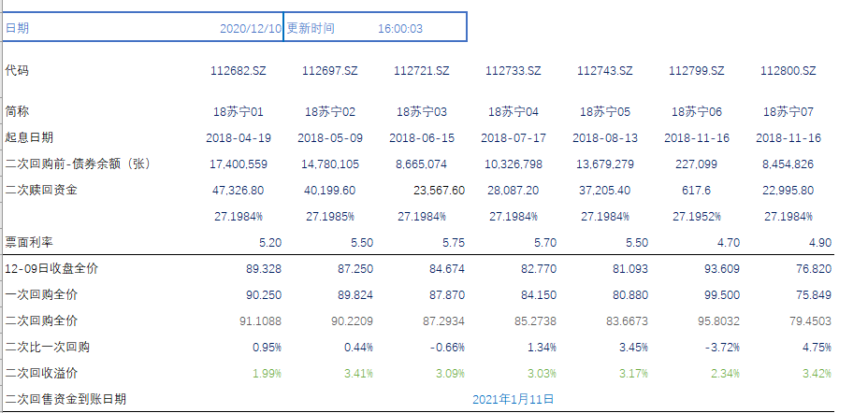Select redemption funds 47,326.80
This screenshot has height=413, width=868.
click(x=238, y=191)
